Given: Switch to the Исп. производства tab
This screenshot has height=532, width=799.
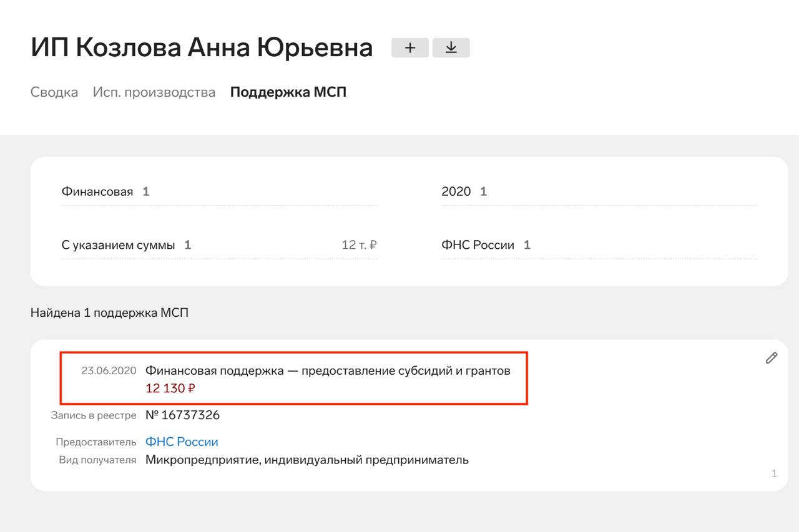Looking at the screenshot, I should click(x=154, y=92).
